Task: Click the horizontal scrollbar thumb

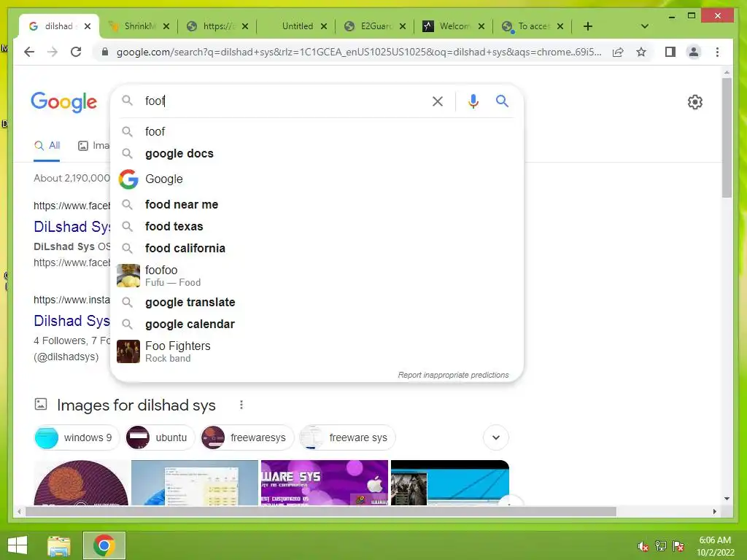Action: (321, 511)
